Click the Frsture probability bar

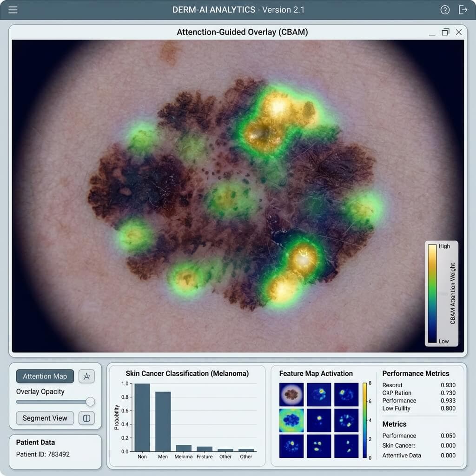click(x=205, y=449)
